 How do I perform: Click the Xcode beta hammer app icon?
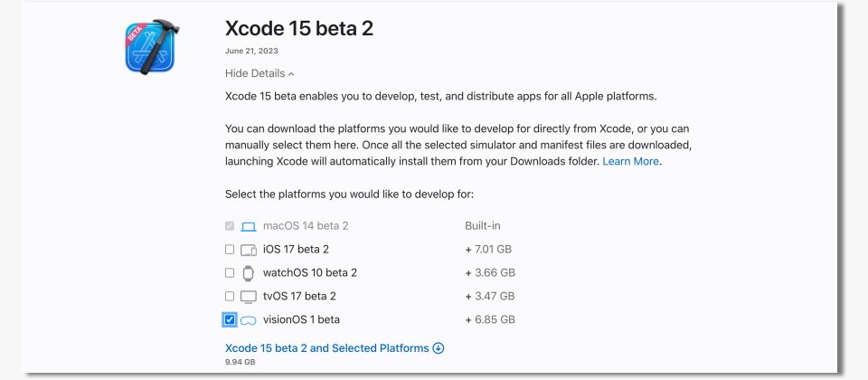tap(152, 47)
